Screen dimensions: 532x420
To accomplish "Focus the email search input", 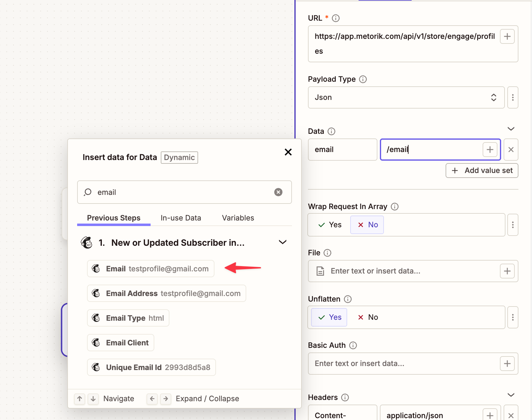I will [184, 192].
